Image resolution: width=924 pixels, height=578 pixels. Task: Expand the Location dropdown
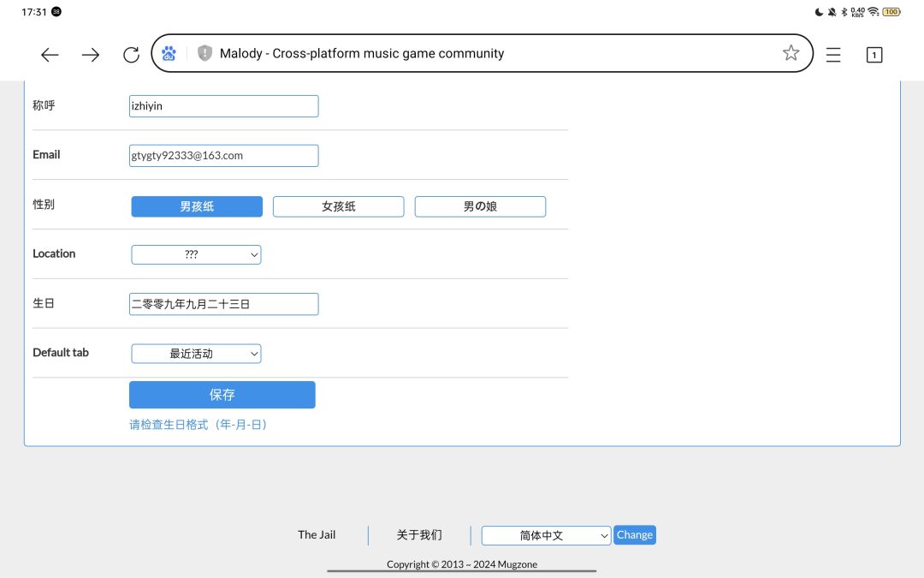tap(196, 255)
